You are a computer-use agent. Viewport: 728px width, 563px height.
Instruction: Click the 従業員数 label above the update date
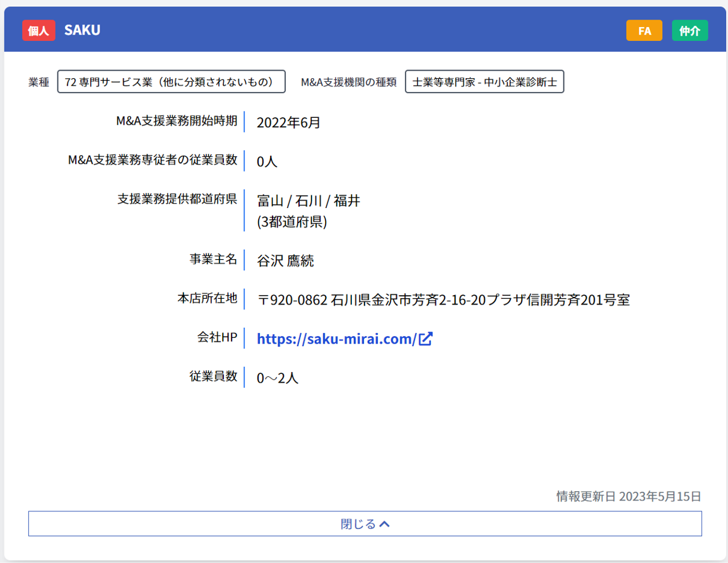tap(214, 376)
